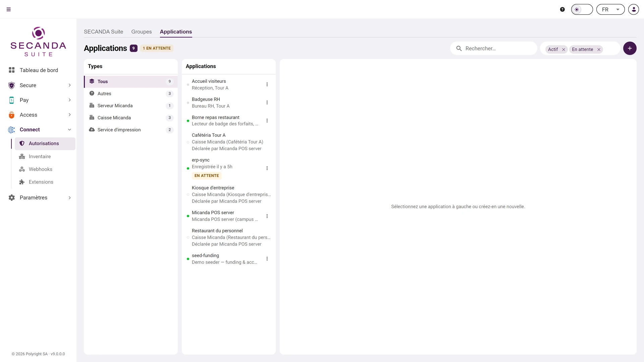The height and width of the screenshot is (362, 644).
Task: Select the Accueil visiteurs application row
Action: (x=229, y=84)
